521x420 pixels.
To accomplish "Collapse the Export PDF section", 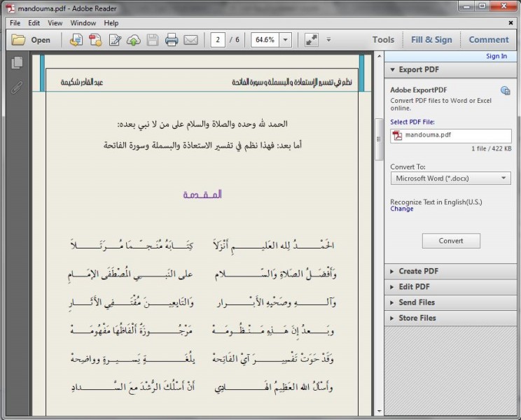I will (x=420, y=70).
